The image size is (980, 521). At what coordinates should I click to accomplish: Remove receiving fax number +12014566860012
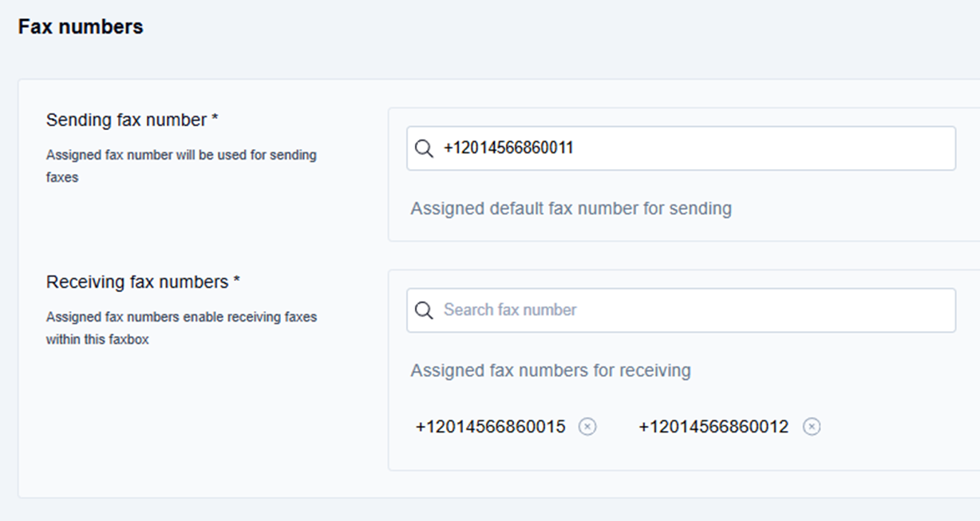click(812, 427)
